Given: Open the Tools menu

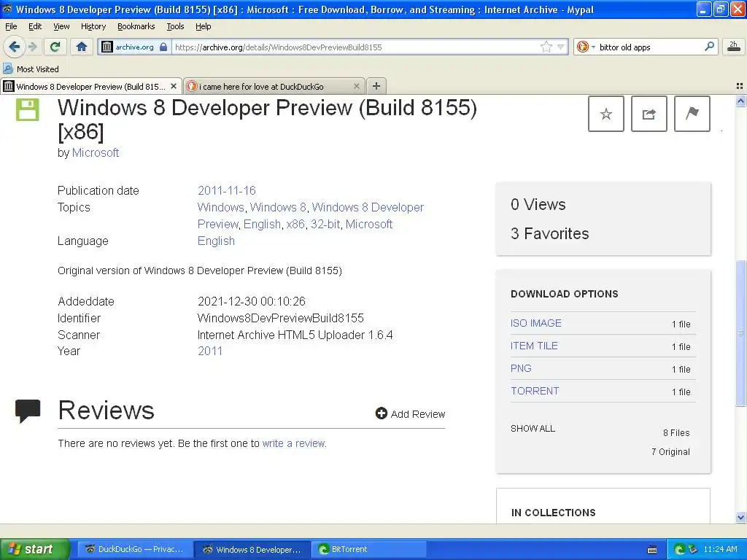Looking at the screenshot, I should (175, 26).
